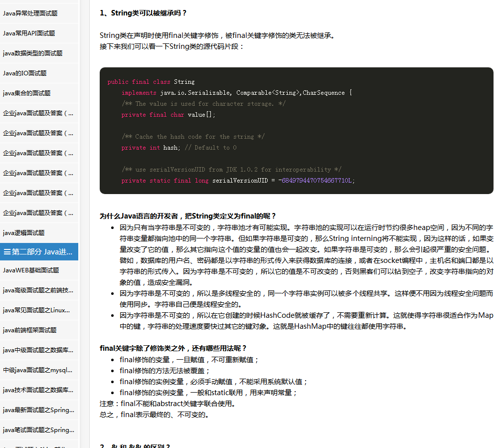The height and width of the screenshot is (448, 501).
Task: Click the serialVersionUID line in the code block
Action: click(238, 181)
